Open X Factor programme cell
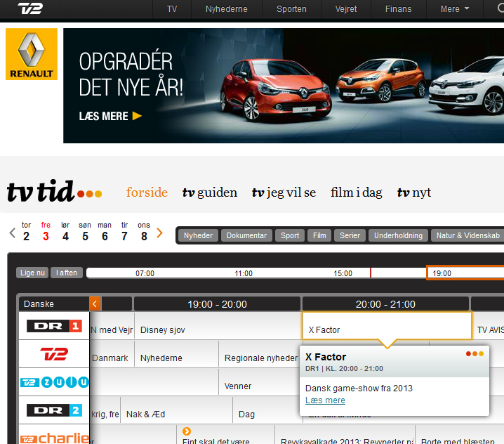 [387, 326]
